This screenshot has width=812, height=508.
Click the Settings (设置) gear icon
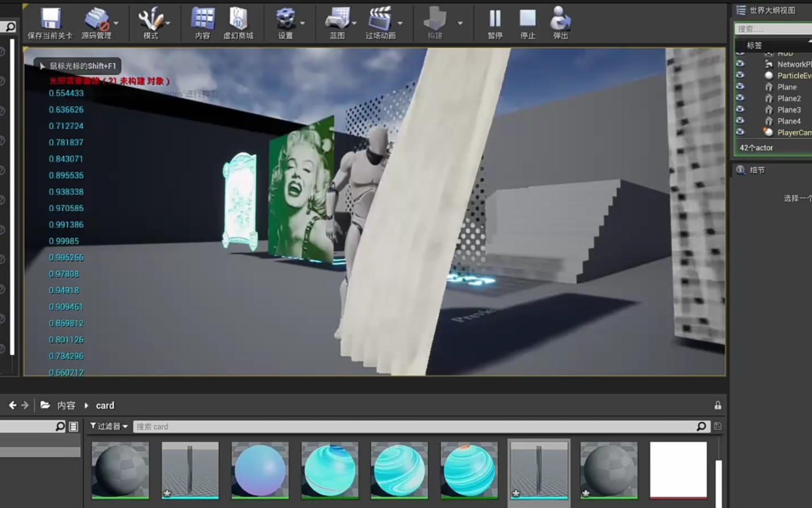point(285,19)
